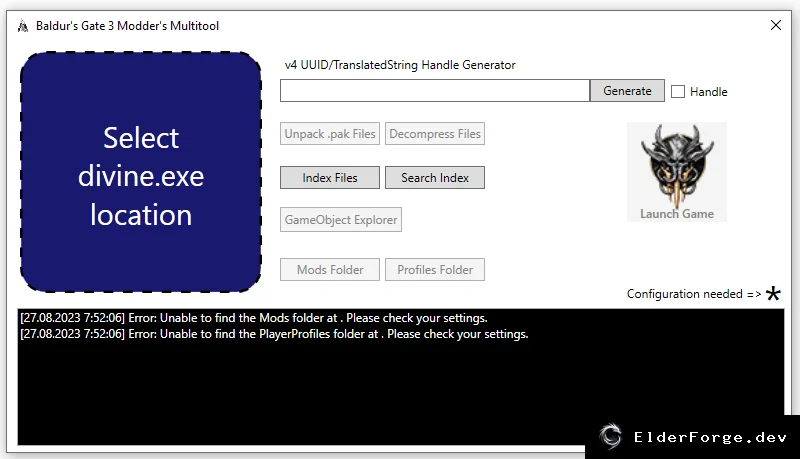800x459 pixels.
Task: Open configuration via the asterisk icon
Action: pos(773,293)
